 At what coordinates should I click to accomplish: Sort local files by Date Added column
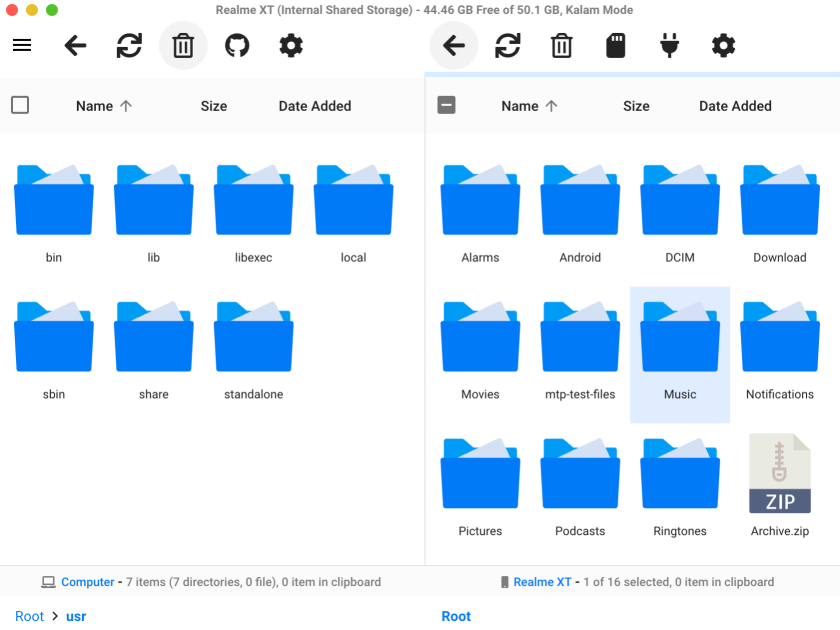(x=314, y=106)
